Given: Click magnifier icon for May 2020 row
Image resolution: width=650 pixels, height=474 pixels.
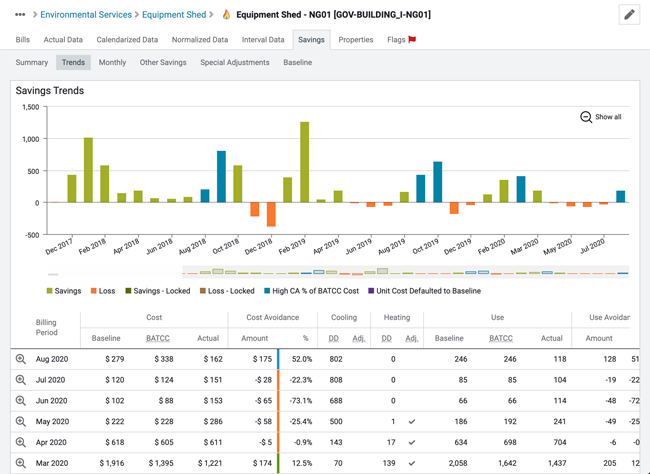Looking at the screenshot, I should pos(20,422).
